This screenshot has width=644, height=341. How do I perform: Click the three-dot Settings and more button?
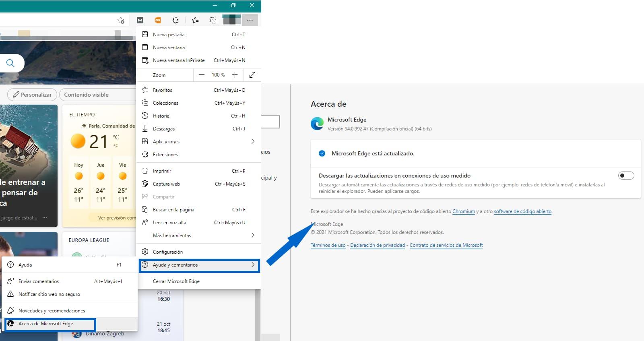tap(250, 20)
